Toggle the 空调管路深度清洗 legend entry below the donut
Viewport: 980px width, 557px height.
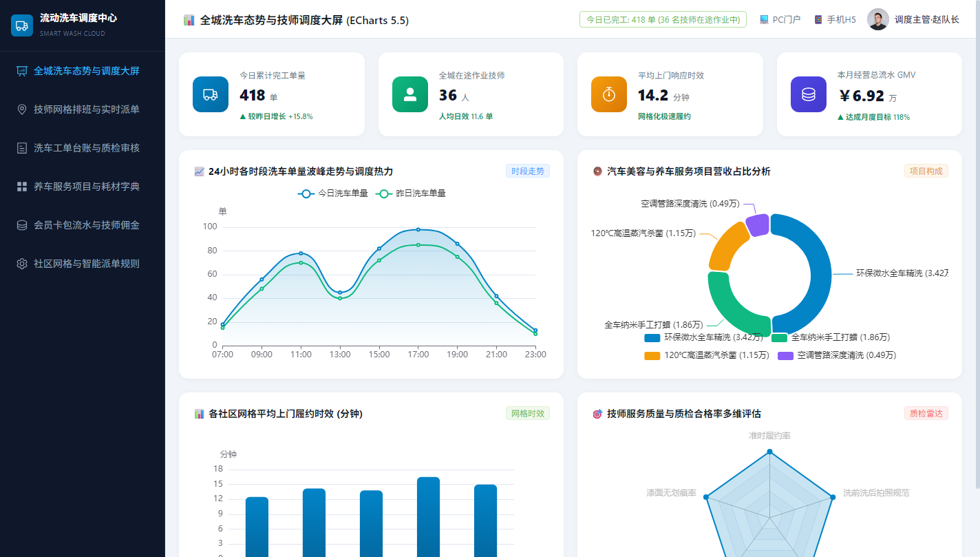coord(837,355)
